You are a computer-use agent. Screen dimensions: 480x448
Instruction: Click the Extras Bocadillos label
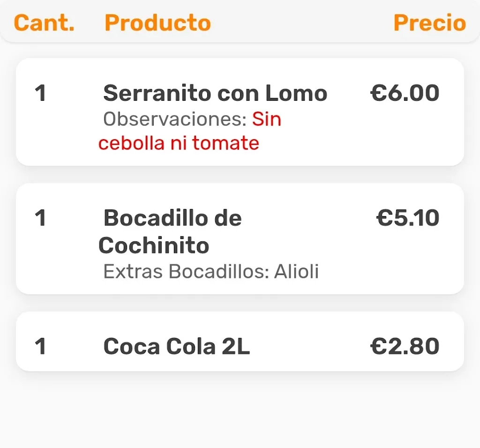coord(186,271)
